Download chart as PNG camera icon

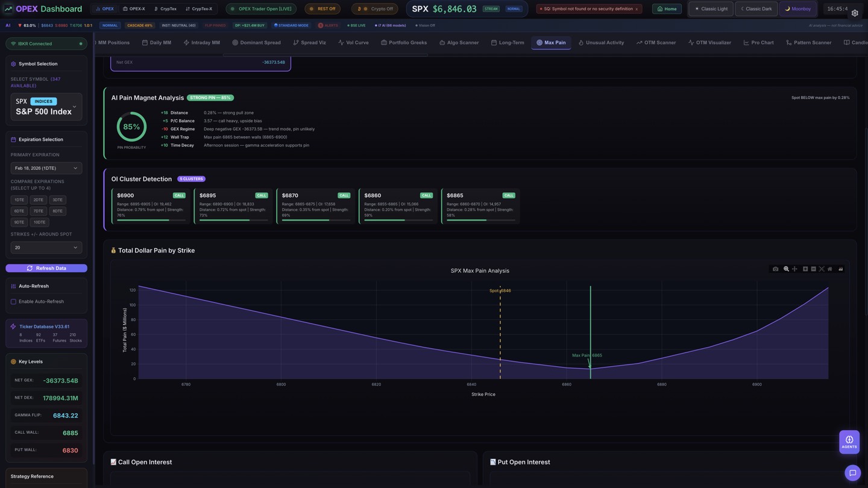tap(775, 269)
